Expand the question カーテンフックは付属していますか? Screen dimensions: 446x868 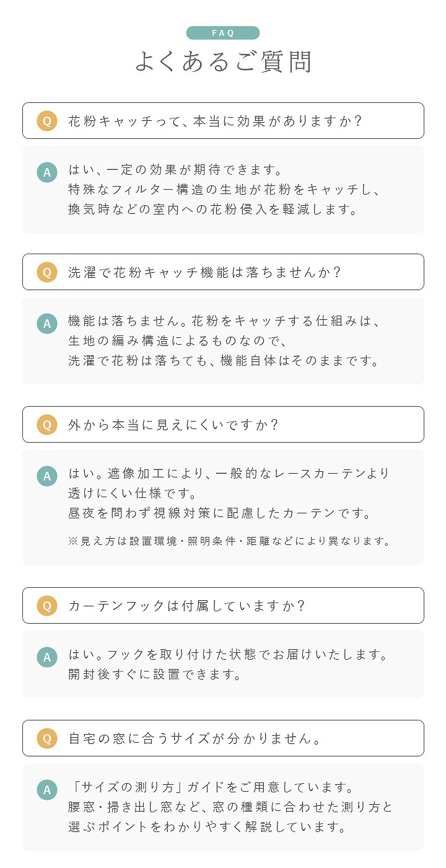click(223, 605)
